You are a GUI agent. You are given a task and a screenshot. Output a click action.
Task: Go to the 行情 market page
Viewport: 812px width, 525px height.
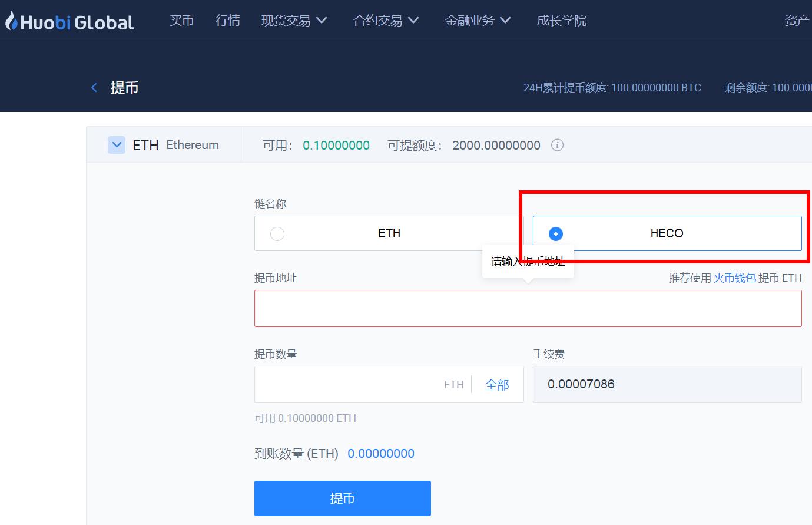(228, 21)
